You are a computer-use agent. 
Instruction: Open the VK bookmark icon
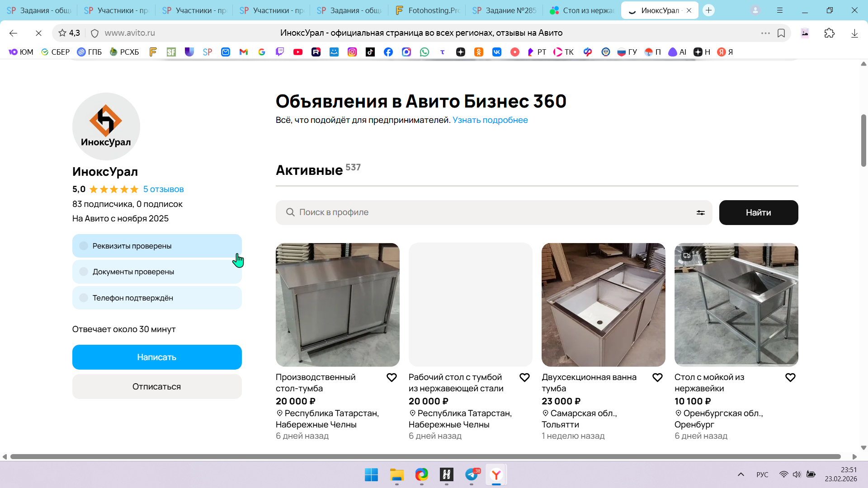point(496,52)
